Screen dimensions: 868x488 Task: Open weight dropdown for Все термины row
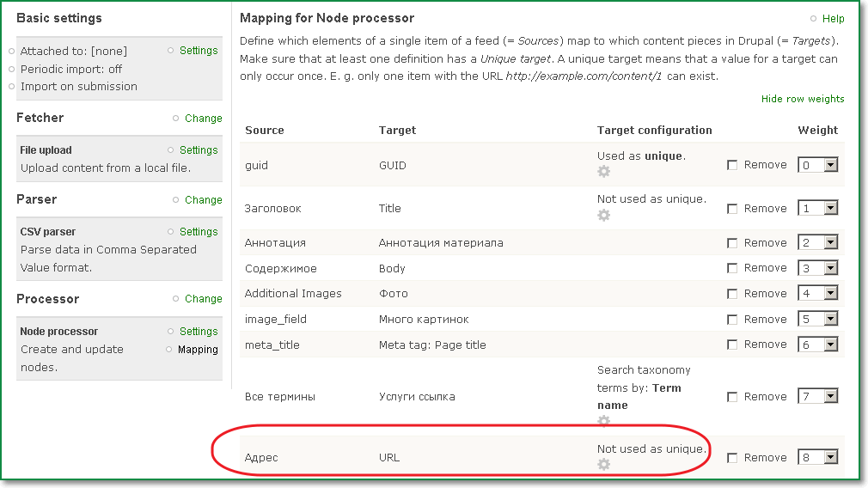pos(817,397)
